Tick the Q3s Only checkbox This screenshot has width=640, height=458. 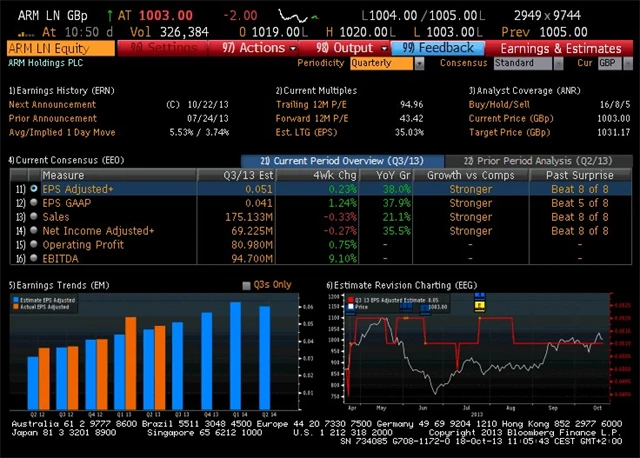(x=247, y=285)
